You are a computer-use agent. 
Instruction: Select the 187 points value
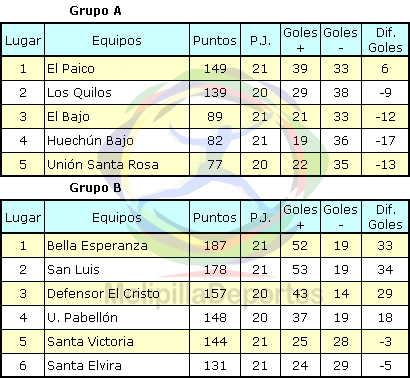tap(215, 245)
